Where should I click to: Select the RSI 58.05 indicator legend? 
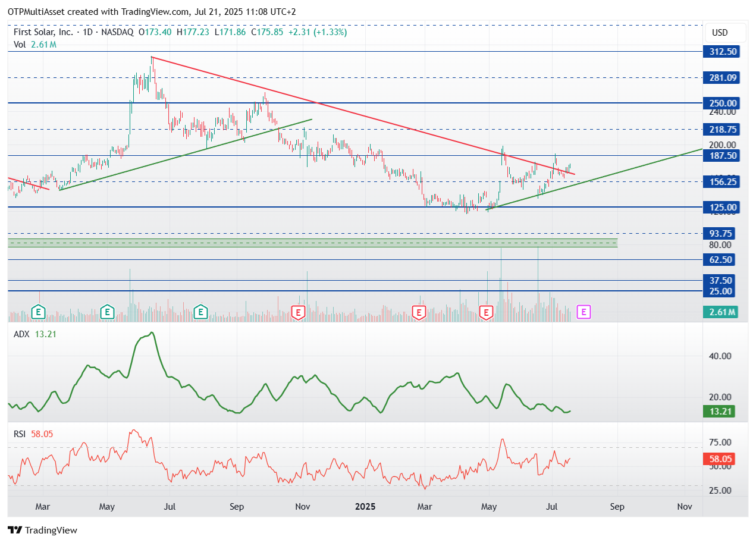pos(33,434)
